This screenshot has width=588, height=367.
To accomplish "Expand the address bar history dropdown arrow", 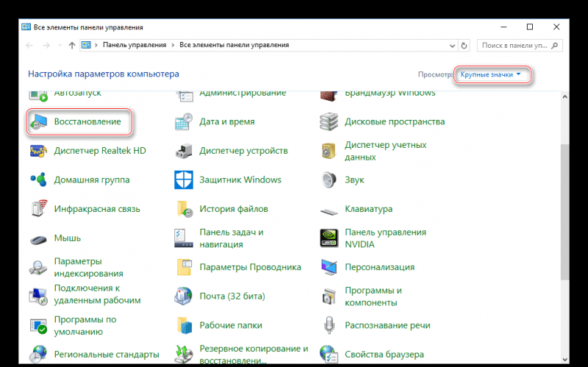I will pos(452,46).
